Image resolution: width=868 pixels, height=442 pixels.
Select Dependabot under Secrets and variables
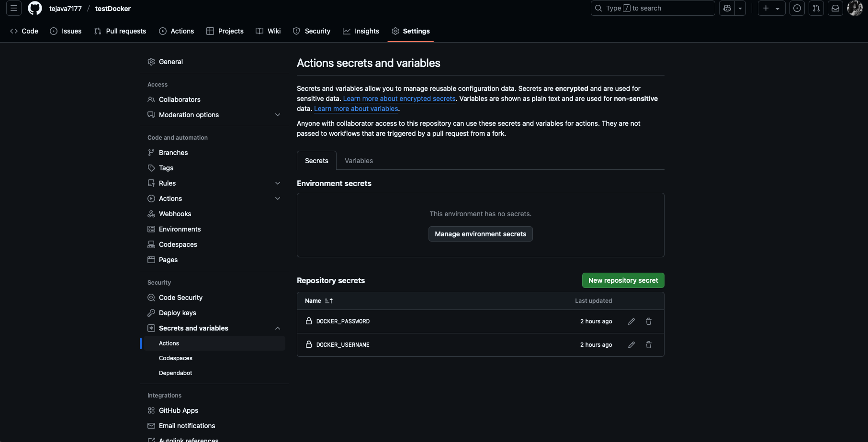[214, 373]
